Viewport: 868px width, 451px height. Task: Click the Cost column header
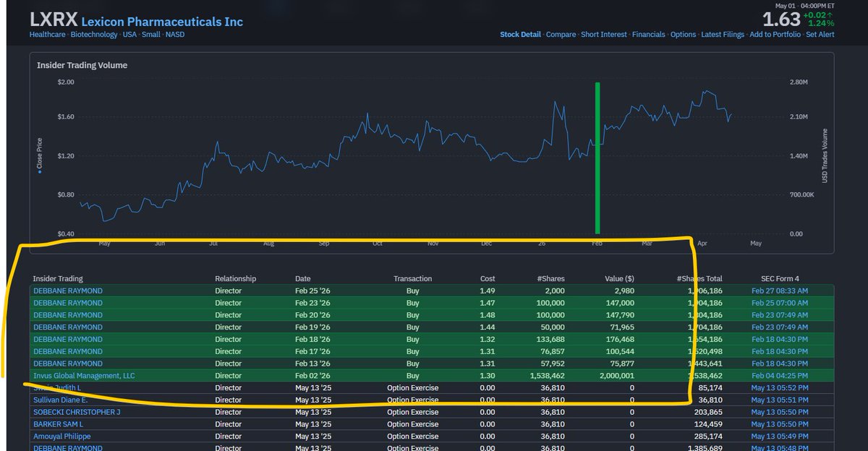coord(488,278)
